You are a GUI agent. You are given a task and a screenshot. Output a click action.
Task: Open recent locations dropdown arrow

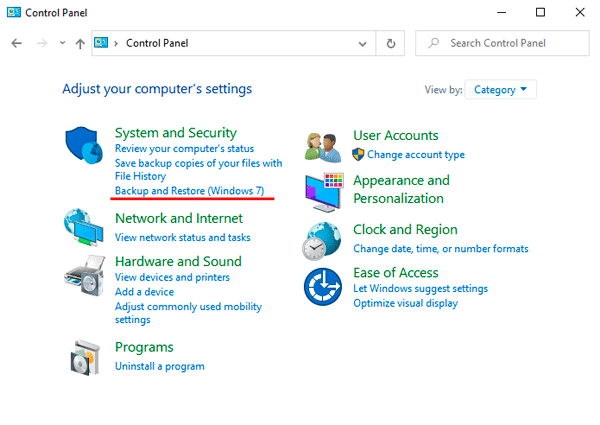coord(62,43)
